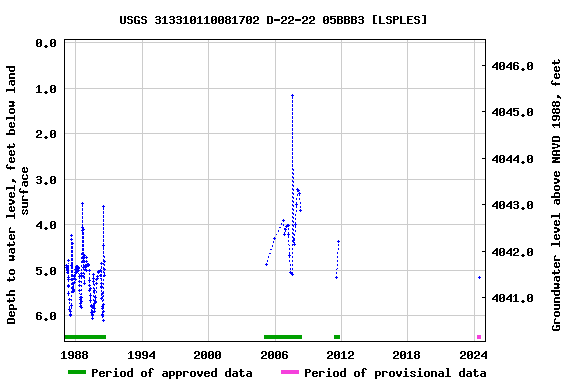This screenshot has width=576, height=384.
Task: Click the lowest 1990 data point near 6.1
Action: [x=104, y=320]
